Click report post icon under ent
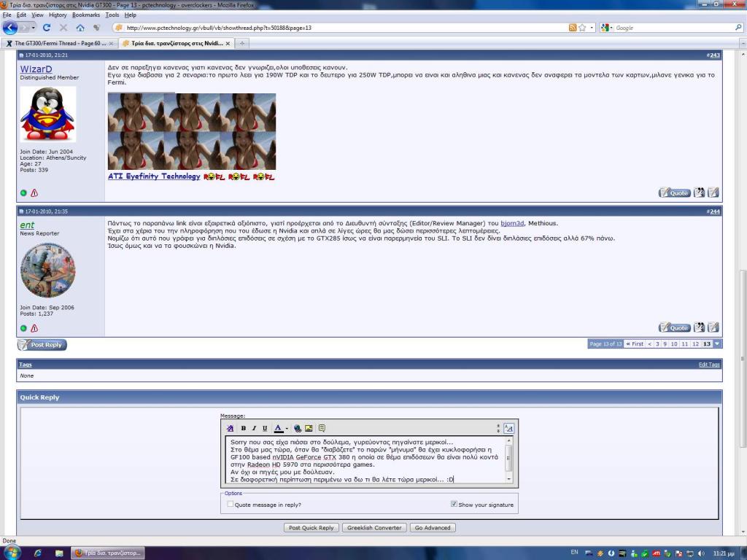The image size is (747, 560). (x=34, y=328)
